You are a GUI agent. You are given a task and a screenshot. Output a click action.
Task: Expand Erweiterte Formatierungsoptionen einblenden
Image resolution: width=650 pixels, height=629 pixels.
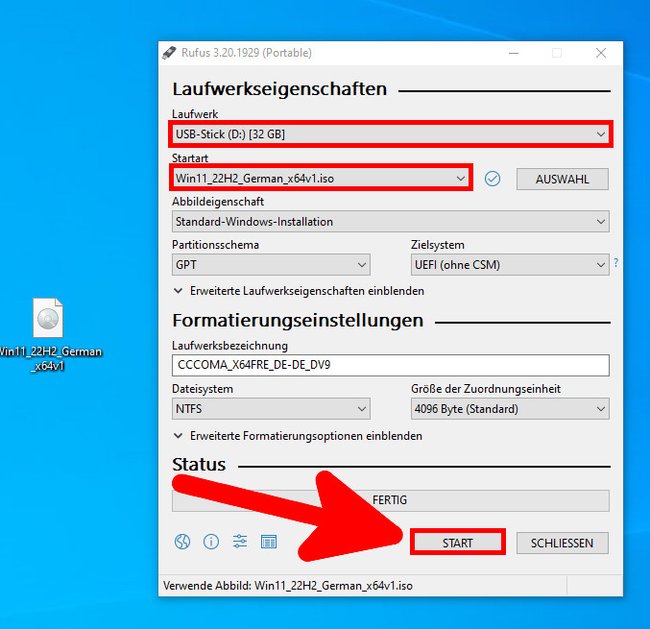(x=298, y=436)
